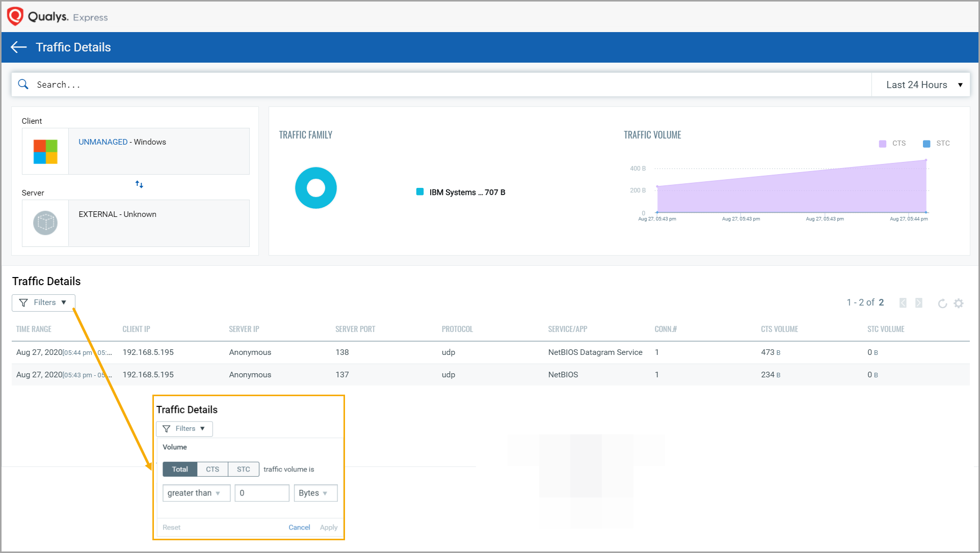Click the search magnifier icon
The height and width of the screenshot is (553, 980).
pyautogui.click(x=23, y=85)
